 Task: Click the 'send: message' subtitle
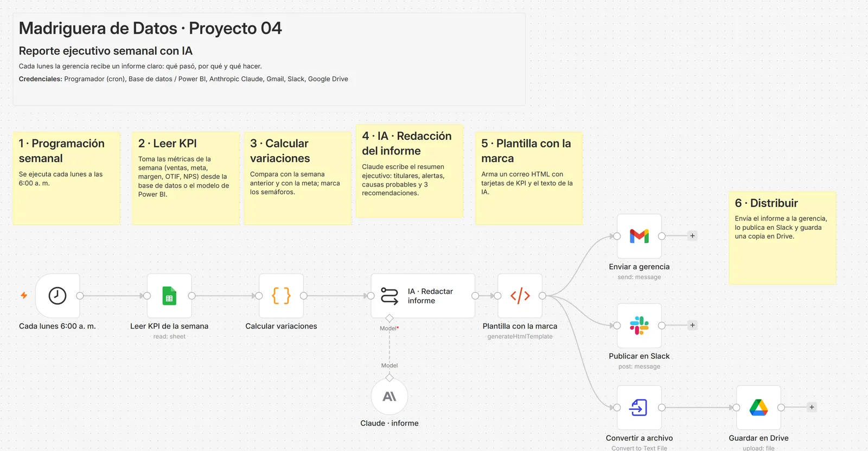pyautogui.click(x=639, y=277)
